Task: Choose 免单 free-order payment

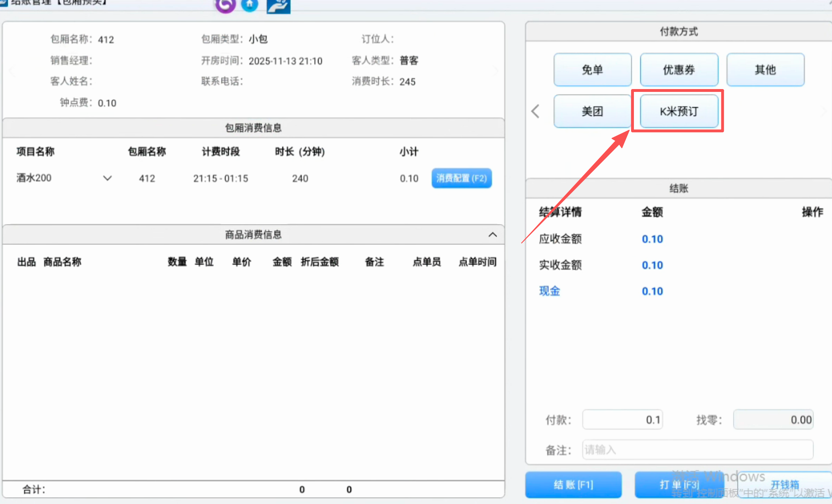Action: pos(592,70)
